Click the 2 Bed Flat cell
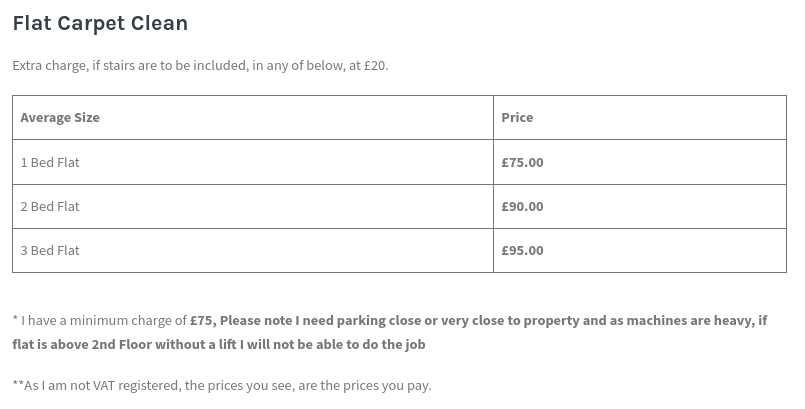Screen dimensions: 805x409 point(253,206)
